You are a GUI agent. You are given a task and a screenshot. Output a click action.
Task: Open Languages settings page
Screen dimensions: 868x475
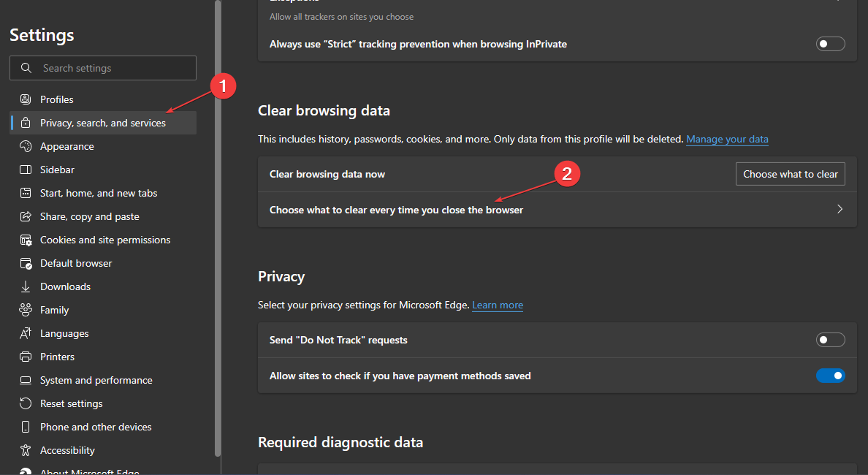pyautogui.click(x=64, y=333)
